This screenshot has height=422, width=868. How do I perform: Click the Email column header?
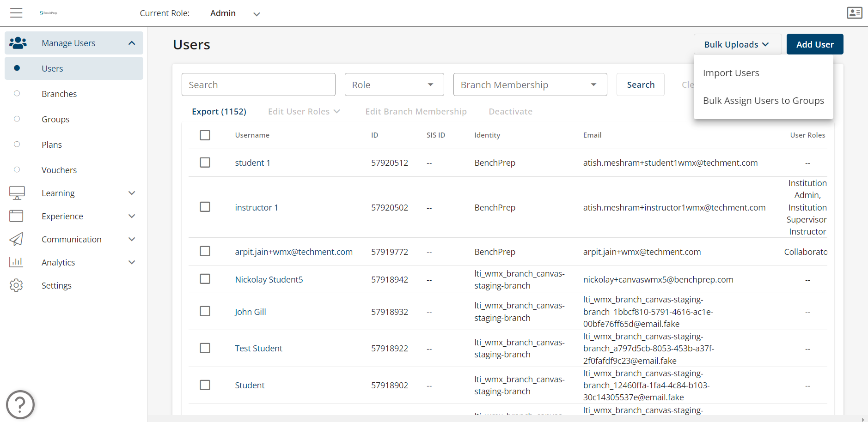point(592,135)
